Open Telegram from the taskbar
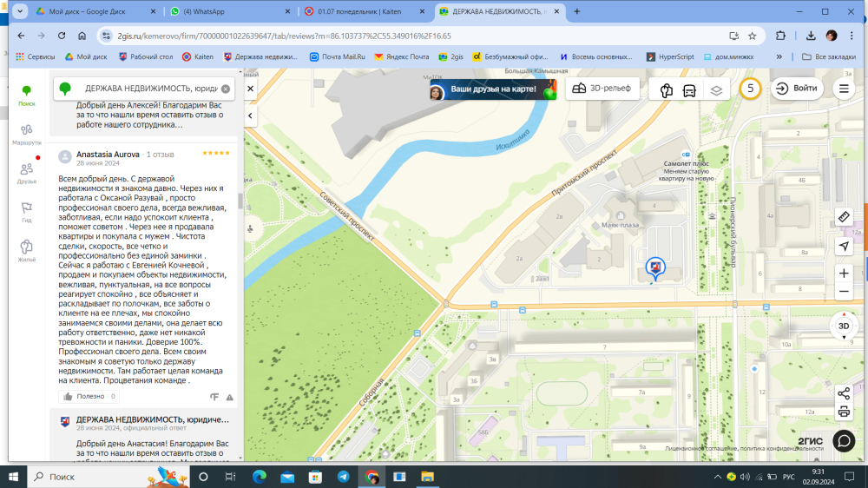Viewport: 868px width, 488px height. [x=343, y=477]
